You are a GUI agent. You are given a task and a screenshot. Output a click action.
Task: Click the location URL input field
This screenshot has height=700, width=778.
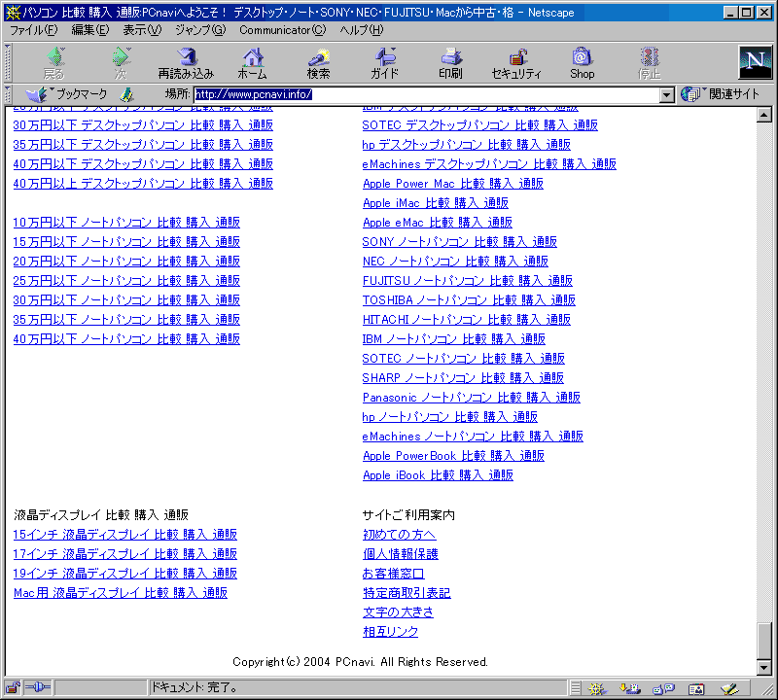coord(427,94)
